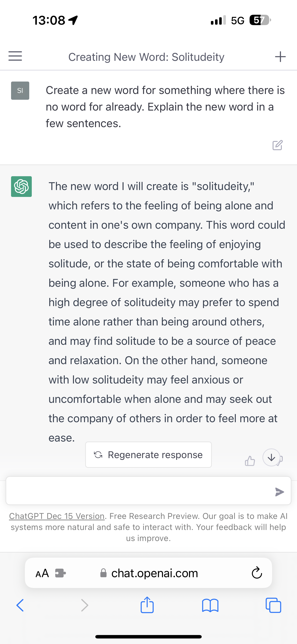Click the ChatGPT logo avatar
The width and height of the screenshot is (297, 644).
pyautogui.click(x=21, y=187)
